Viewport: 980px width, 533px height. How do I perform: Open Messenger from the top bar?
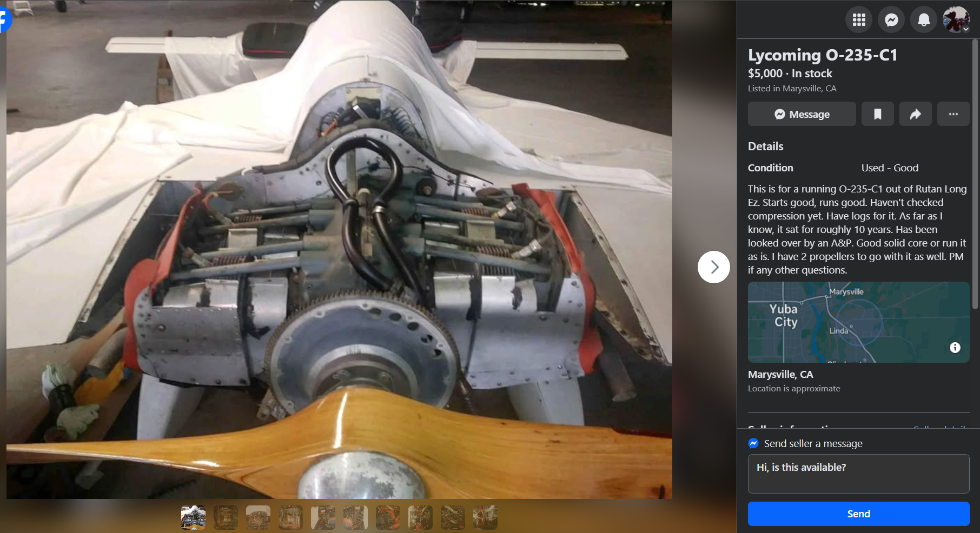coord(891,20)
